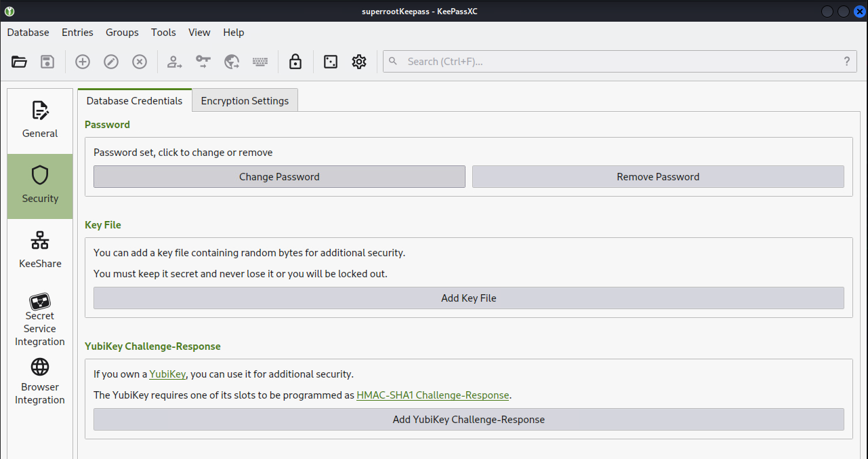Switch to Database Credentials tab

click(135, 100)
